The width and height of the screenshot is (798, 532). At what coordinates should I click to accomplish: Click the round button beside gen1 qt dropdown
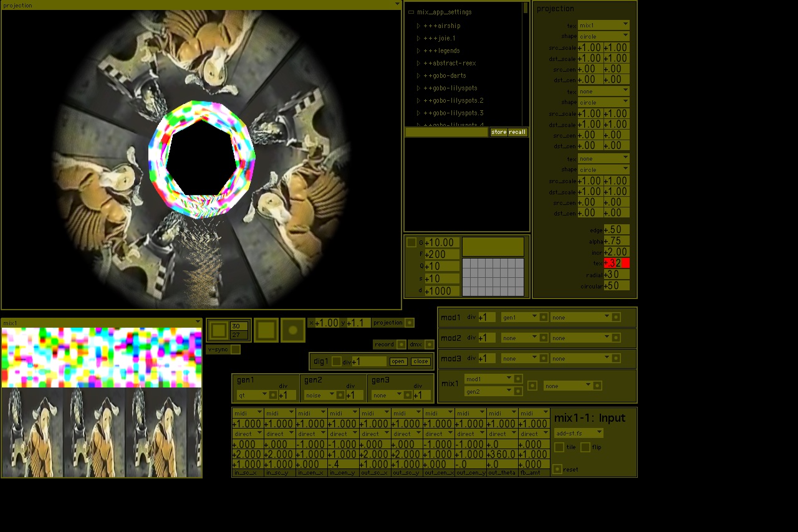coord(273,395)
